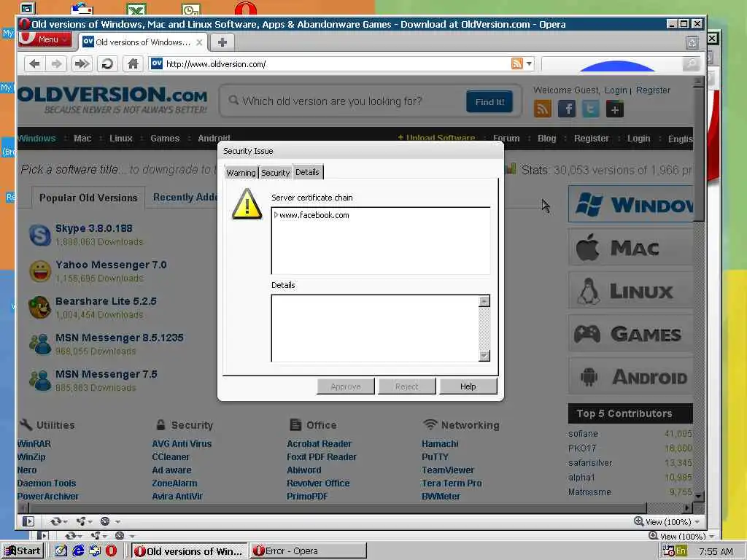Click the Android platform banner
Viewport: 747px width, 560px height.
click(630, 376)
